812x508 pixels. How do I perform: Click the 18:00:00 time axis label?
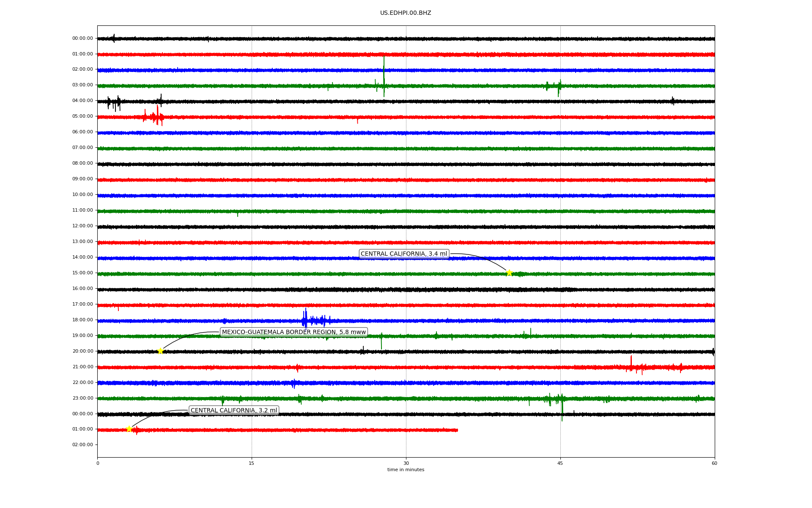click(x=82, y=320)
